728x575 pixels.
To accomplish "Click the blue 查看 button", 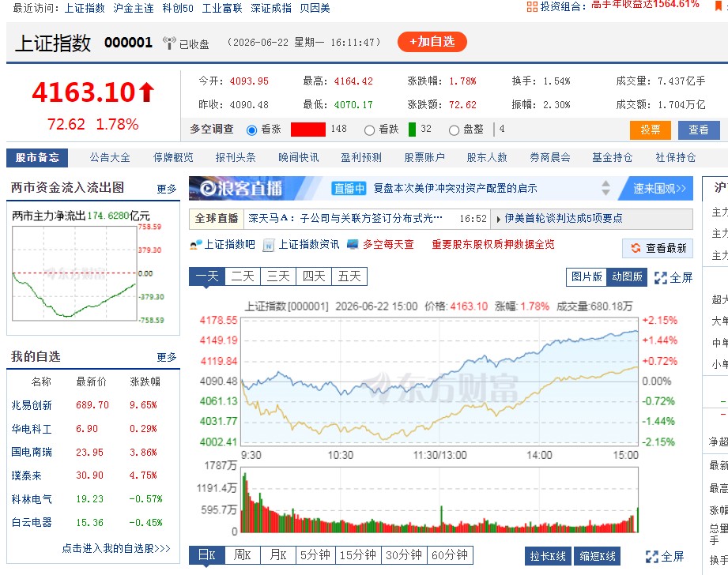I will click(x=699, y=130).
